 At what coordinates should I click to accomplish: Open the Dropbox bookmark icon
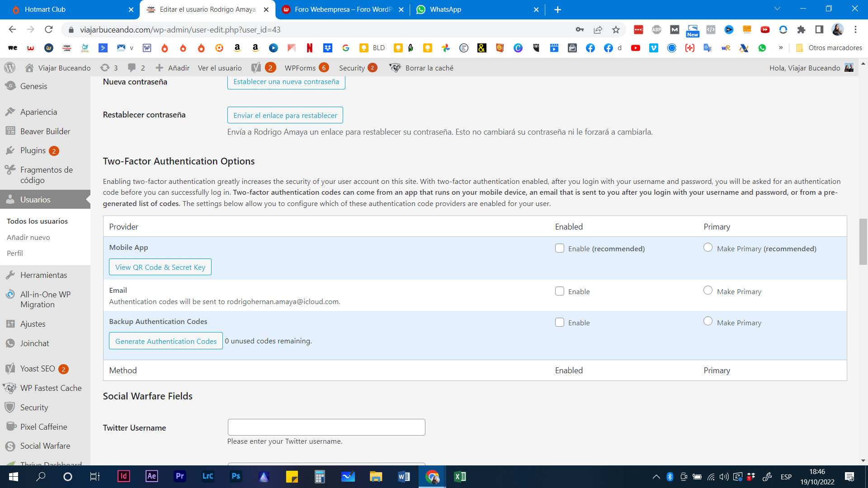(328, 48)
